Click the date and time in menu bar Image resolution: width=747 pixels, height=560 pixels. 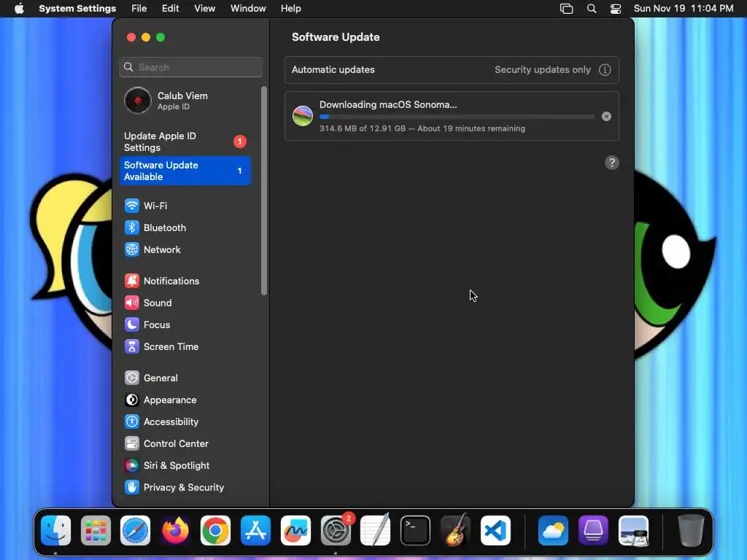click(683, 9)
